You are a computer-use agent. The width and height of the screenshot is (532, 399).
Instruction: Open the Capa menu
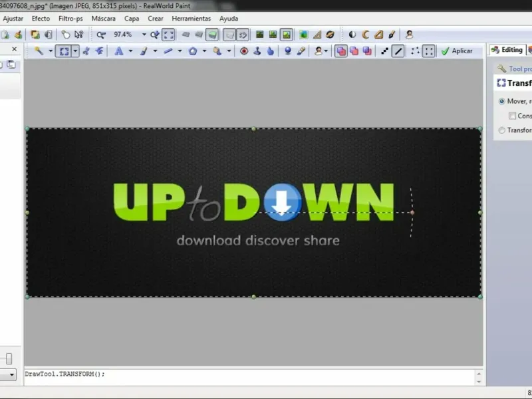[132, 19]
